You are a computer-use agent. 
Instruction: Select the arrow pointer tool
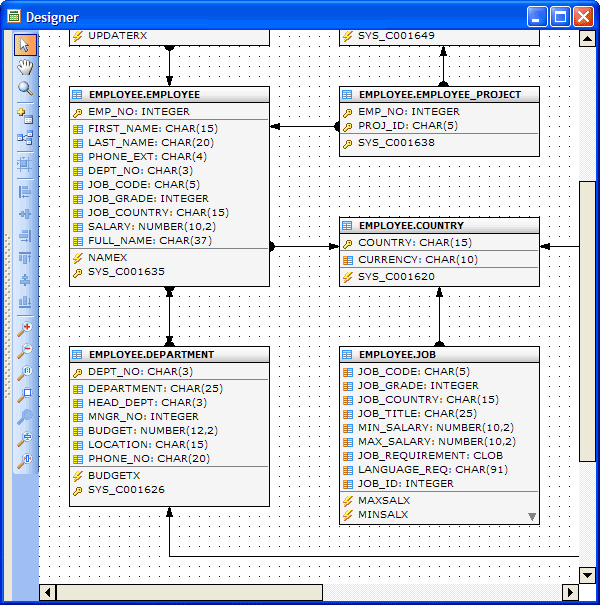[25, 45]
